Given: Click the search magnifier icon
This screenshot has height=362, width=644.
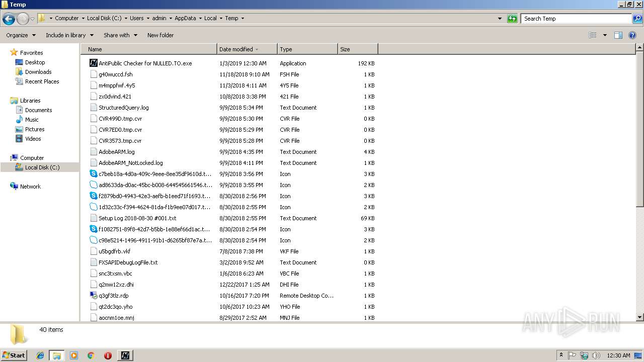Looking at the screenshot, I should (x=637, y=19).
